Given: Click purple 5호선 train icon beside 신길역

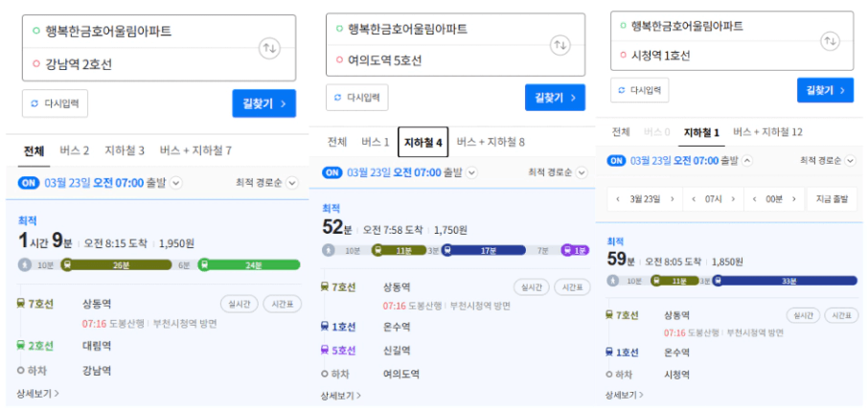Looking at the screenshot, I should coord(325,350).
